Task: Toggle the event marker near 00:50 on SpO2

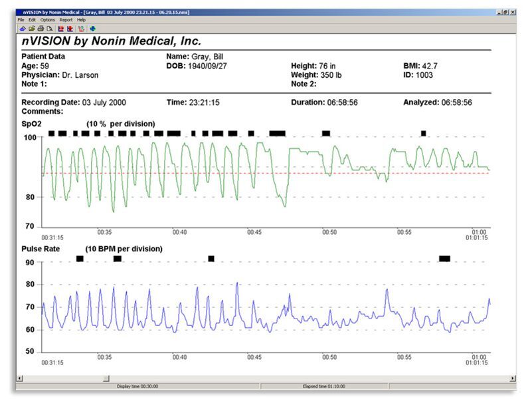Action: 325,132
